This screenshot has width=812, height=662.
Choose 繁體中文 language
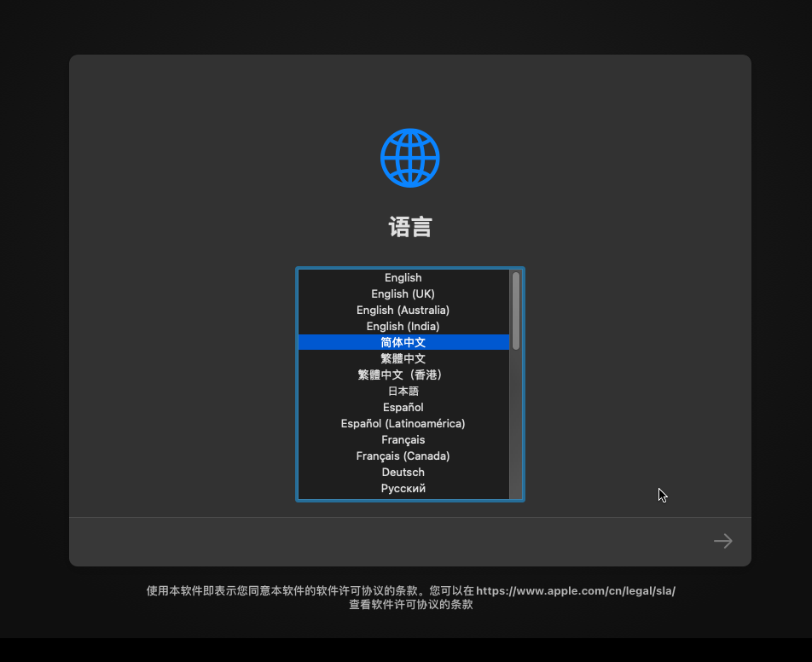click(x=403, y=358)
